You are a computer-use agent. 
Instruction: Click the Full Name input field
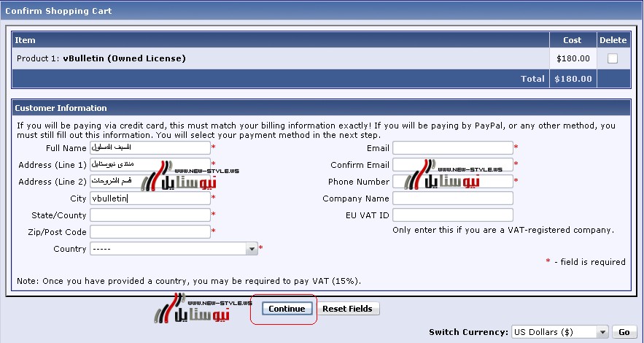tap(150, 148)
